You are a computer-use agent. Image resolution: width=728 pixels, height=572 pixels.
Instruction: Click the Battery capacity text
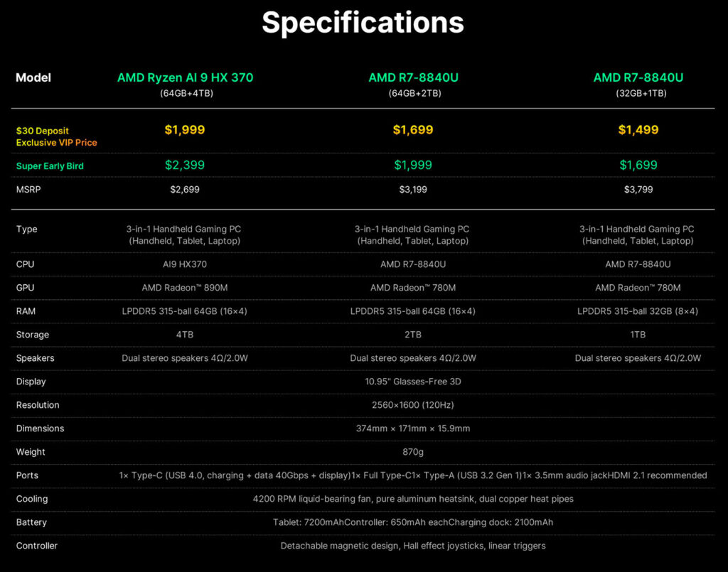(413, 522)
